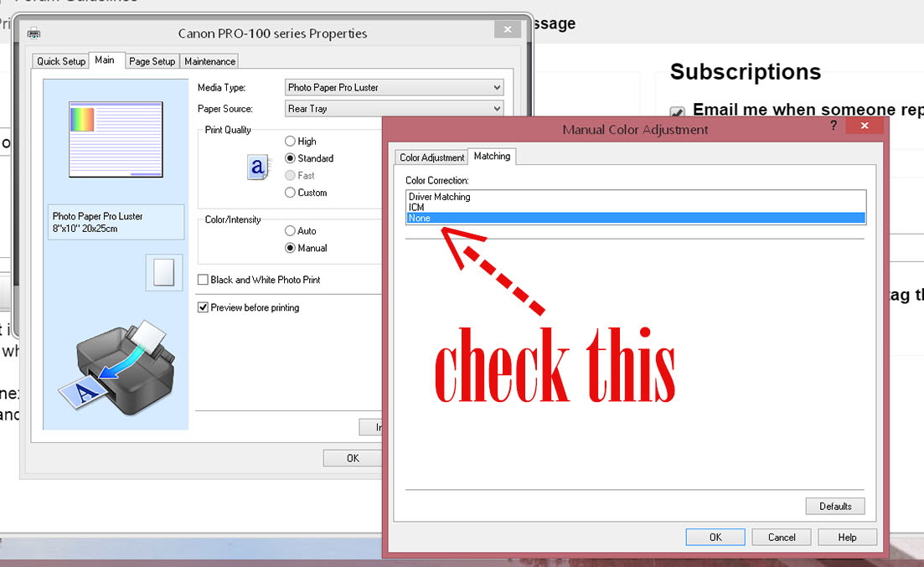Select Driver Matching in Color Correction list

click(440, 197)
